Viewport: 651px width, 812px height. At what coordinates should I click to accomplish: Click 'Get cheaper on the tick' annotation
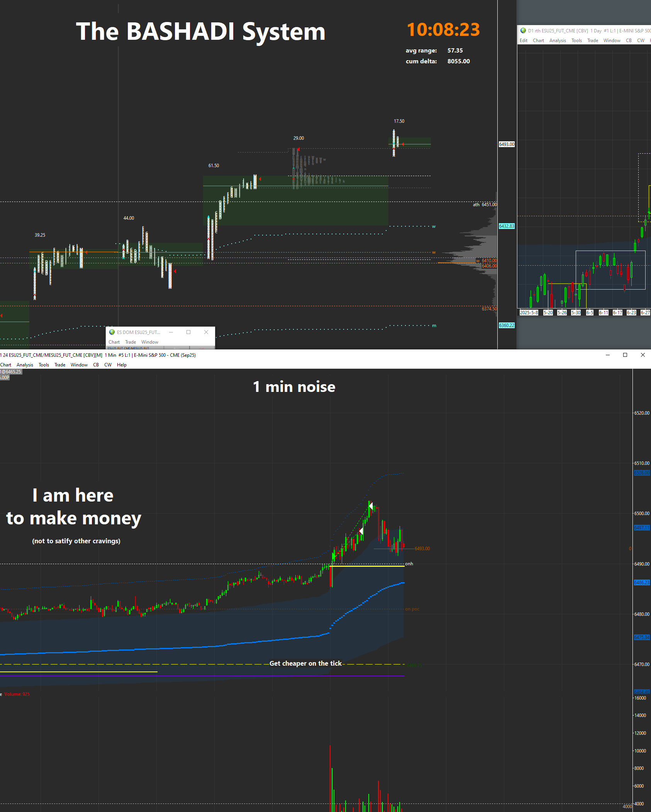coord(305,663)
